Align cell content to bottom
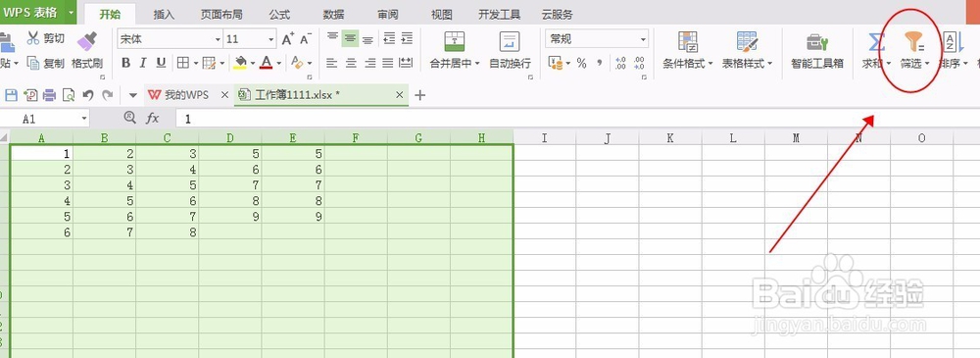 (368, 39)
